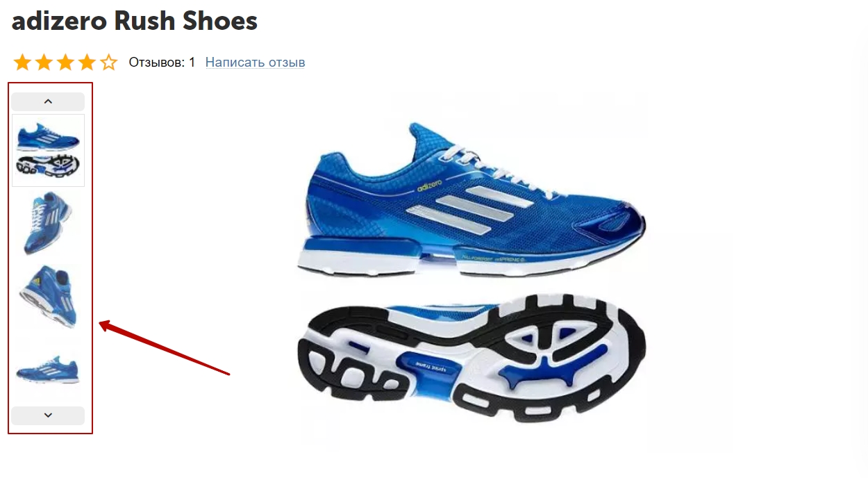
Task: Select the third rating star
Action: click(x=65, y=63)
